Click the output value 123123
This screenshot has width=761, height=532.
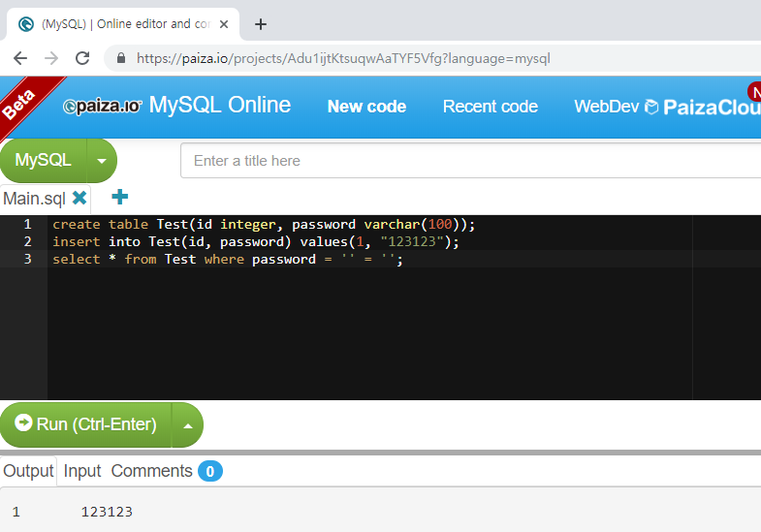(107, 512)
